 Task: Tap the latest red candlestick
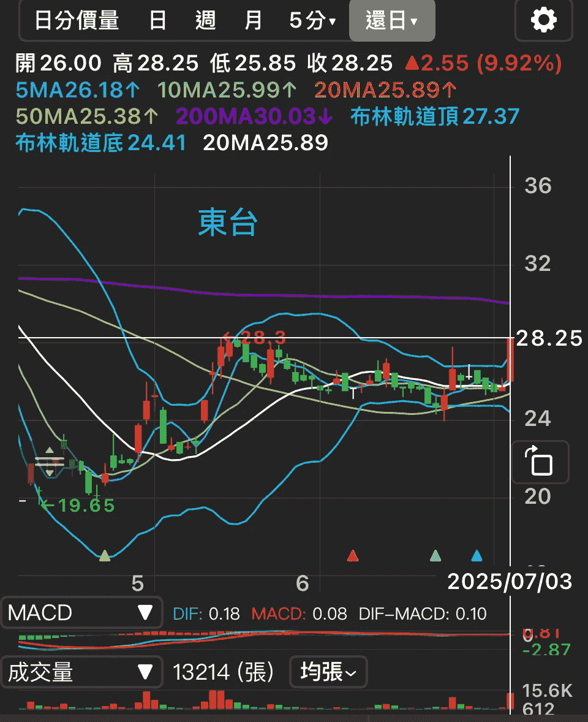[x=510, y=360]
